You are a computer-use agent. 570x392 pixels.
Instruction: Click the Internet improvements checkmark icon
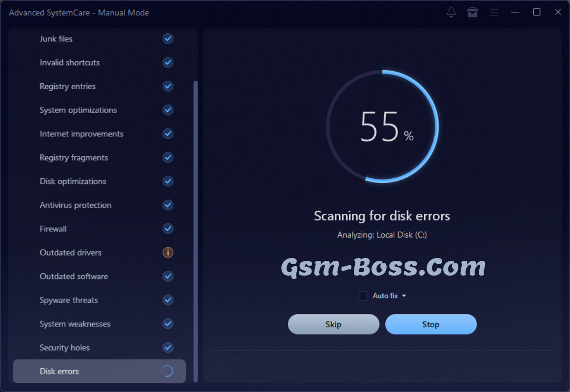[168, 134]
